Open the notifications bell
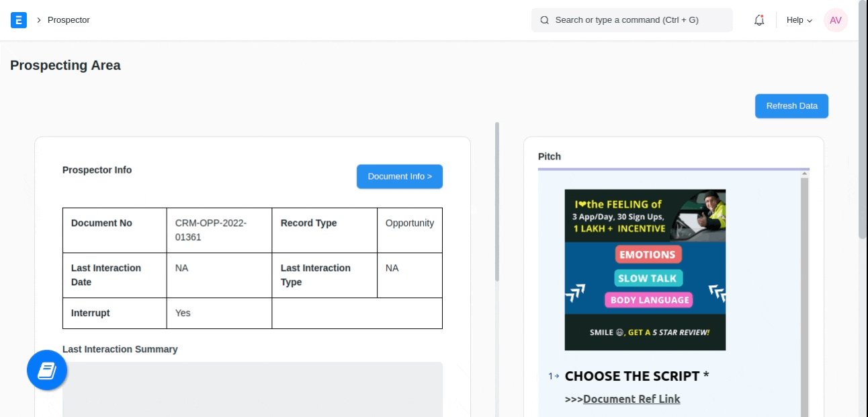The width and height of the screenshot is (868, 417). click(759, 20)
